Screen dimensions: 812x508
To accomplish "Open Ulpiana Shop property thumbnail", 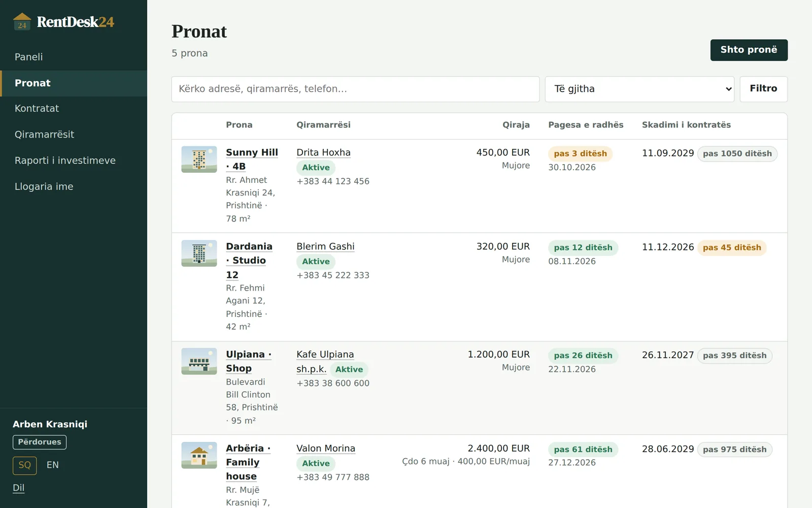I will pyautogui.click(x=199, y=362).
